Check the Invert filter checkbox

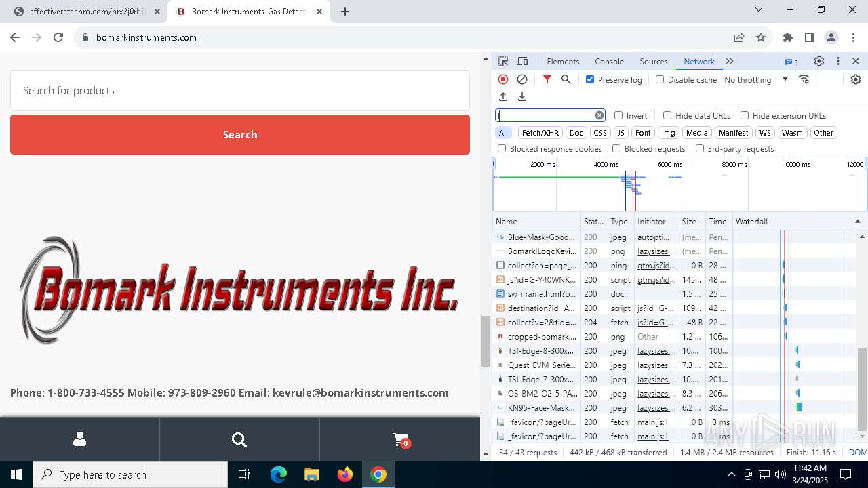[x=618, y=115]
